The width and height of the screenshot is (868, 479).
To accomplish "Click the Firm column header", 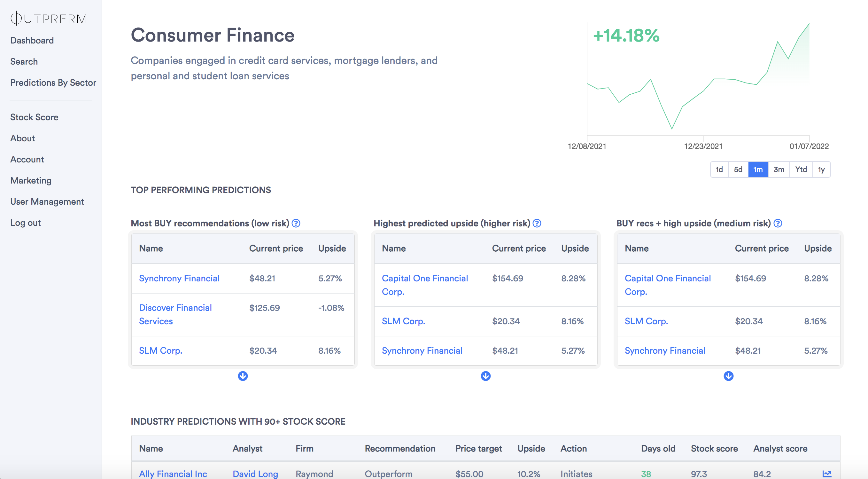I will point(305,449).
